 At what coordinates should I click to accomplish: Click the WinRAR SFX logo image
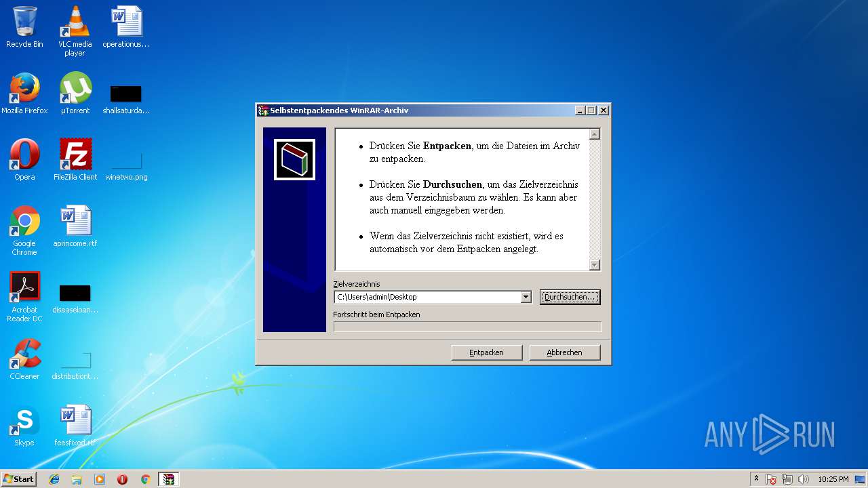pyautogui.click(x=294, y=159)
